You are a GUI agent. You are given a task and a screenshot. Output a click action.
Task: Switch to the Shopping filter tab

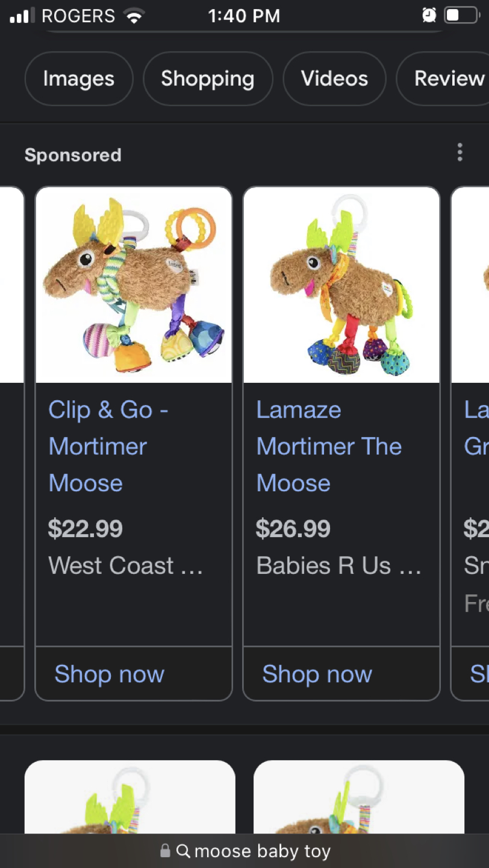pyautogui.click(x=208, y=78)
